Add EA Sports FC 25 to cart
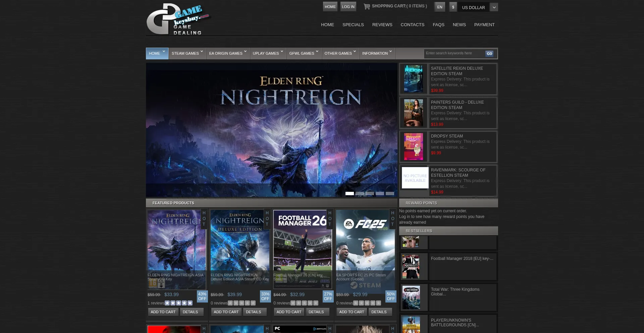 point(352,312)
